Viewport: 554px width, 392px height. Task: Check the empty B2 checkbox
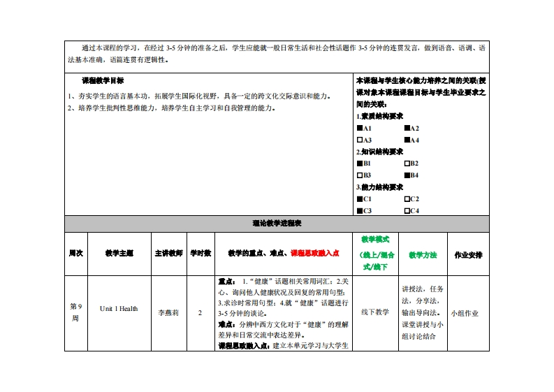[x=407, y=164]
